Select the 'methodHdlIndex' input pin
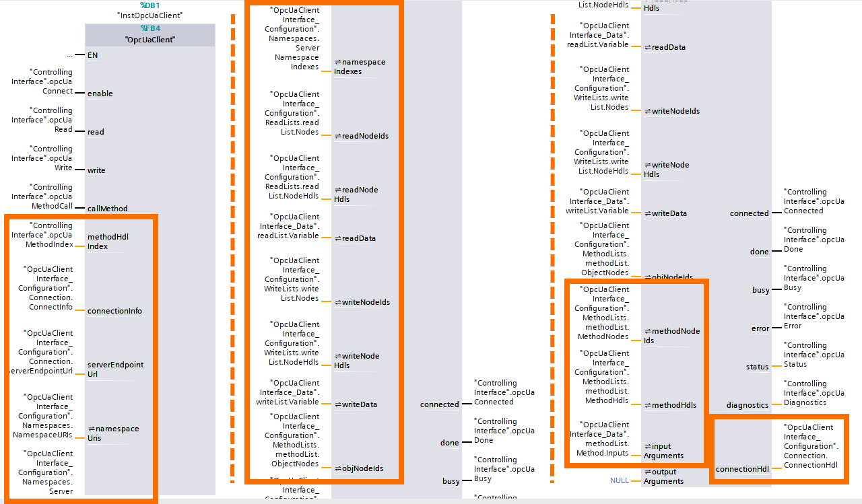This screenshot has width=862, height=504. (108, 242)
